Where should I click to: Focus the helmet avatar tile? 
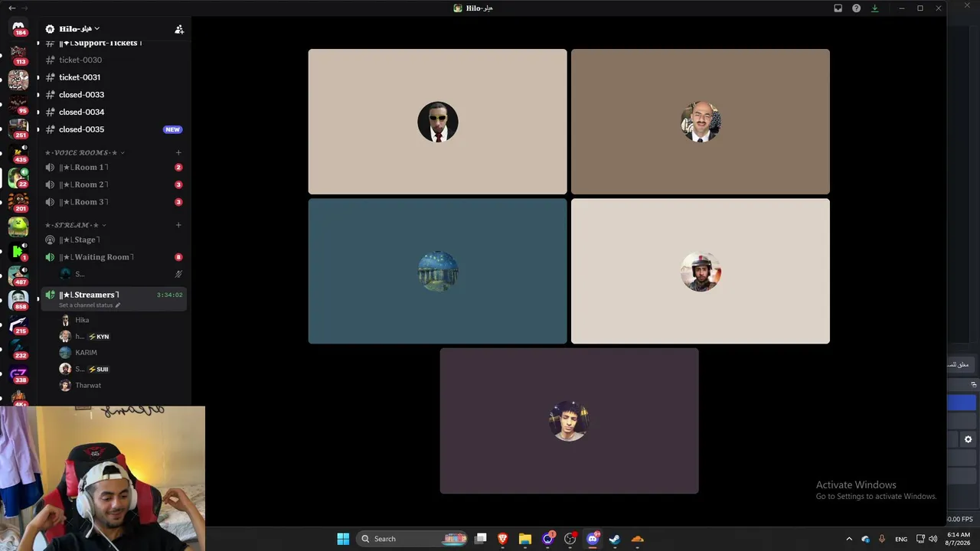[x=701, y=271]
